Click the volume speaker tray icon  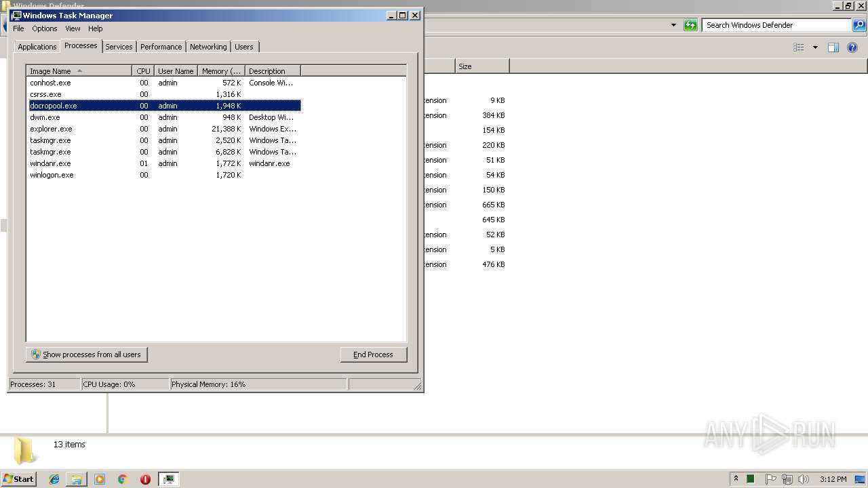click(804, 479)
